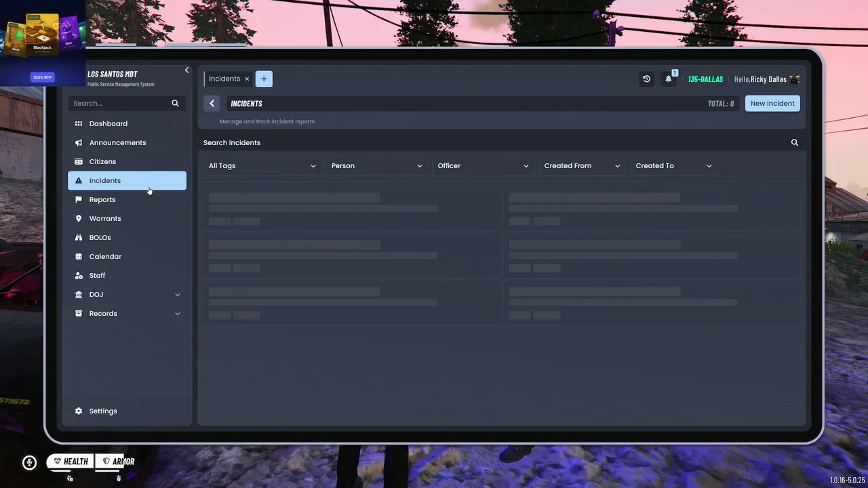Viewport: 868px width, 488px height.
Task: Collapse the sidebar with the arrow
Action: click(186, 70)
